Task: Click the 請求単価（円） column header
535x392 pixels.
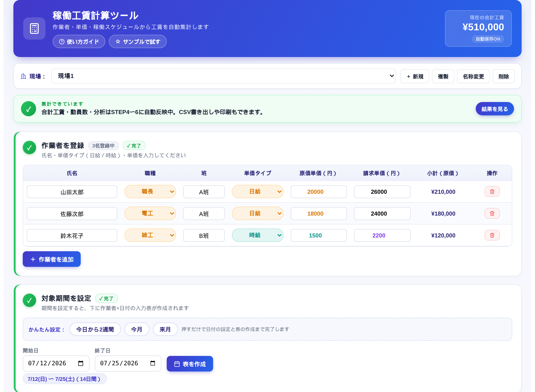Action: pyautogui.click(x=382, y=173)
